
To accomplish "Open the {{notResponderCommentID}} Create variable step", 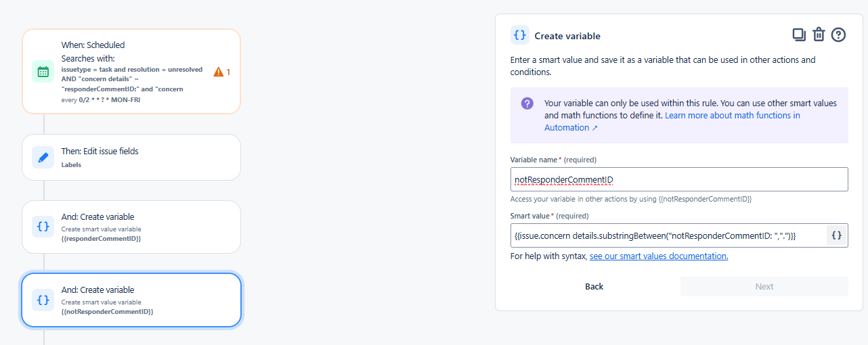I will (x=131, y=300).
